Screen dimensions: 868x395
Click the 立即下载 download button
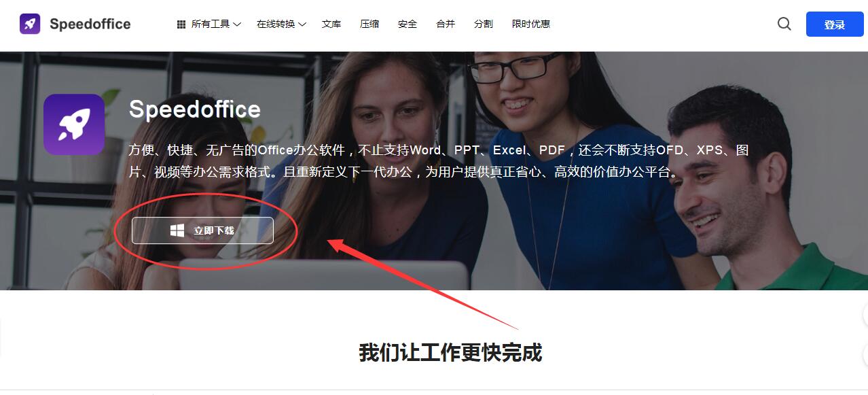(x=202, y=230)
